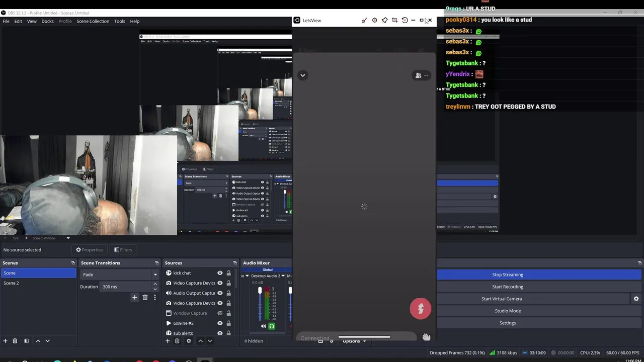Undock the Sources panel
The image size is (644, 362).
pyautogui.click(x=234, y=263)
